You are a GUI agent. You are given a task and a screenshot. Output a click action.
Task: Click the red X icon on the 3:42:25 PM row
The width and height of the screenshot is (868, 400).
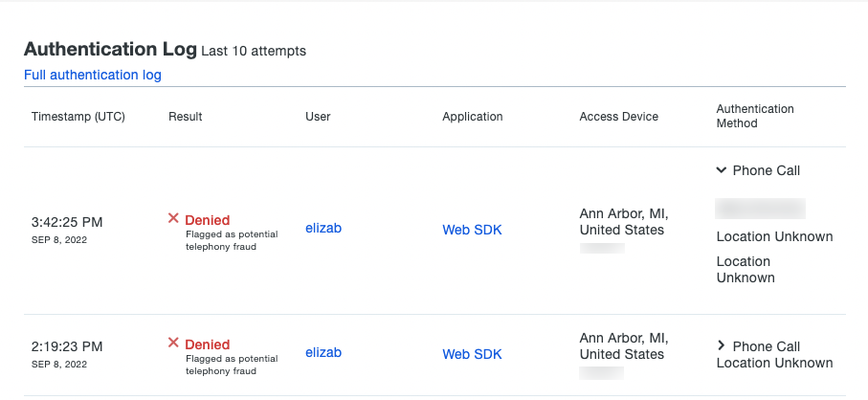[x=173, y=219]
